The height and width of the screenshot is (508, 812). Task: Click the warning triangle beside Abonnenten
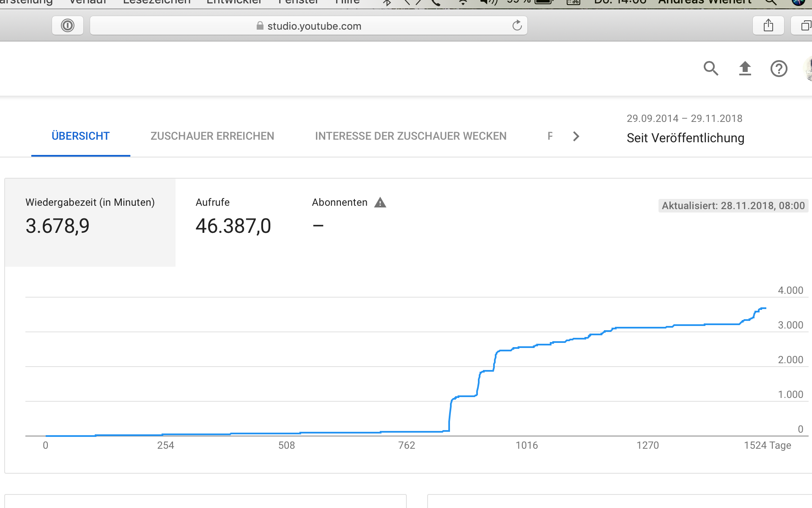tap(380, 202)
